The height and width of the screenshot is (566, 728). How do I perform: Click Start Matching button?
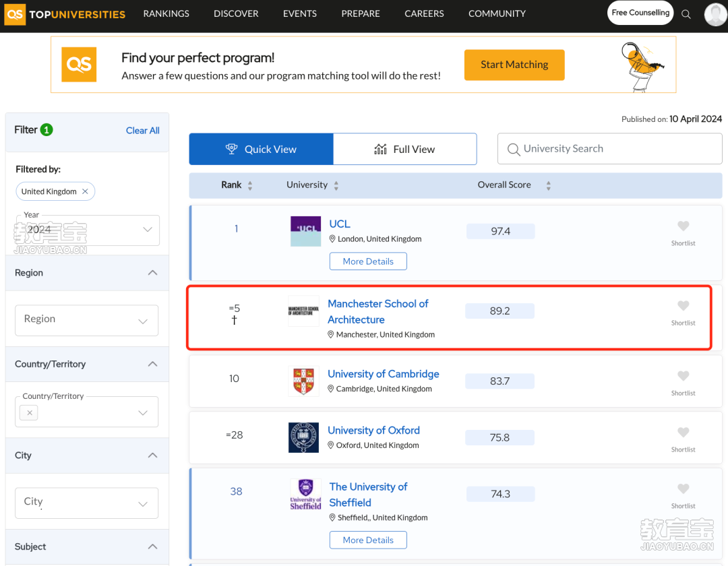514,65
